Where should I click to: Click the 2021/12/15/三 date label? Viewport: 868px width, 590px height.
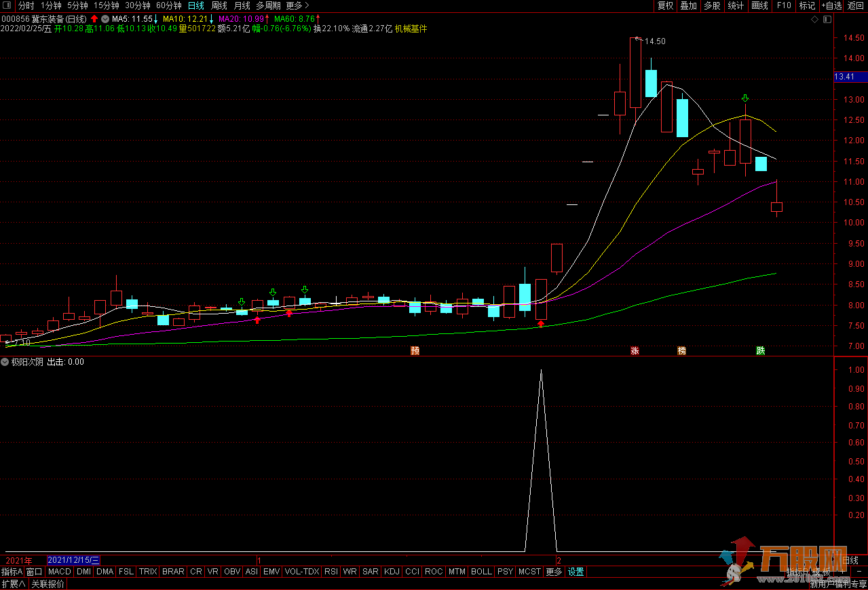[74, 561]
